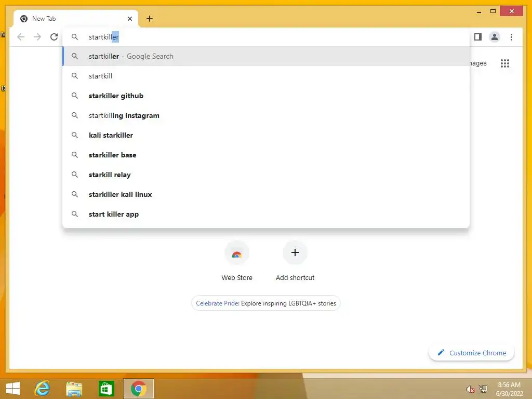The image size is (532, 399).
Task: Click the magnifier icon in the address bar
Action: 75,37
